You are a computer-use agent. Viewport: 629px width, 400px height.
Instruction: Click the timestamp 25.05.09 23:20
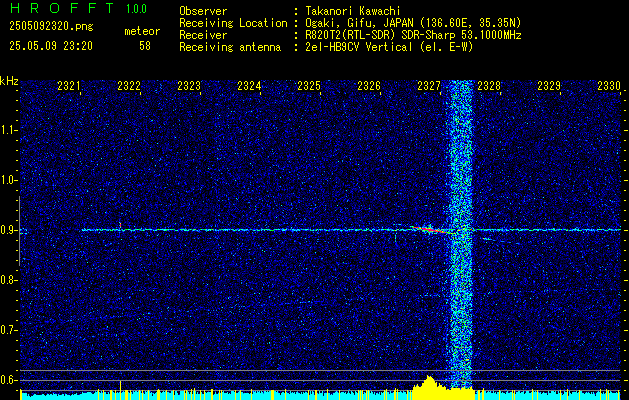coord(51,46)
